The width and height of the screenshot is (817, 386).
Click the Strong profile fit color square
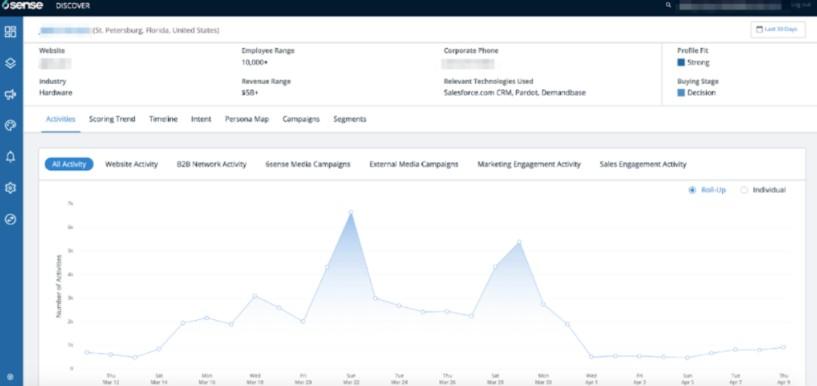click(x=681, y=63)
